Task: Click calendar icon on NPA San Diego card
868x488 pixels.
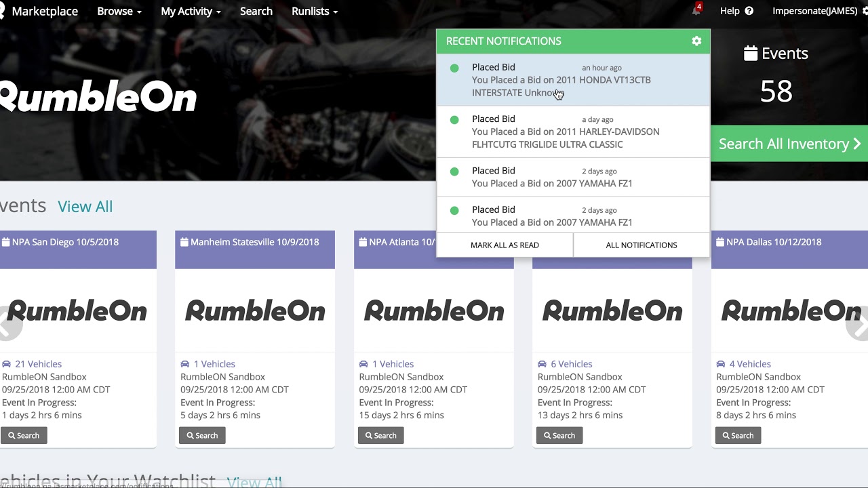Action: pos(6,242)
